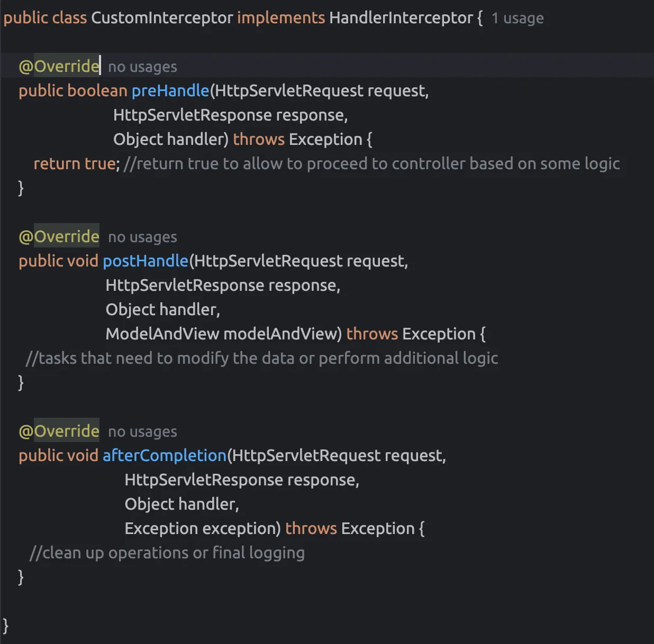Click the clean up operations comment
This screenshot has width=654, height=644.
(167, 553)
